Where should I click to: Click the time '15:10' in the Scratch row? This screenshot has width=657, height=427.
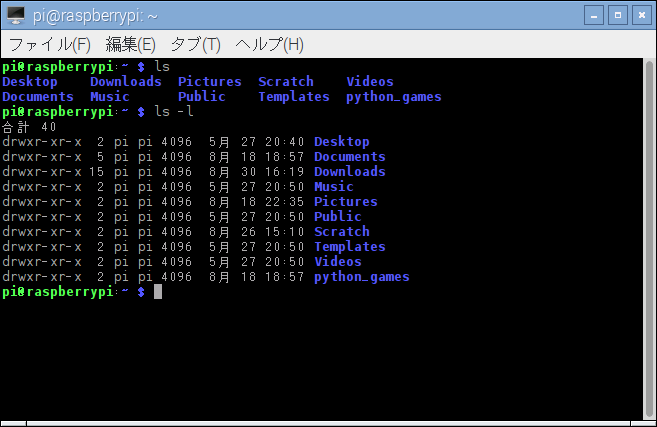pyautogui.click(x=285, y=232)
